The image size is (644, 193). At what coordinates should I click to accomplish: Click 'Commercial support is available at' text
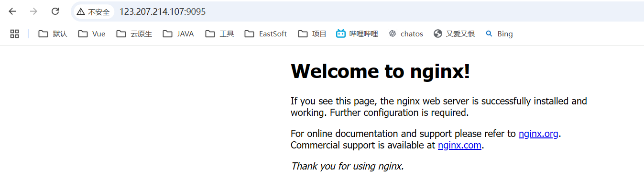[363, 145]
